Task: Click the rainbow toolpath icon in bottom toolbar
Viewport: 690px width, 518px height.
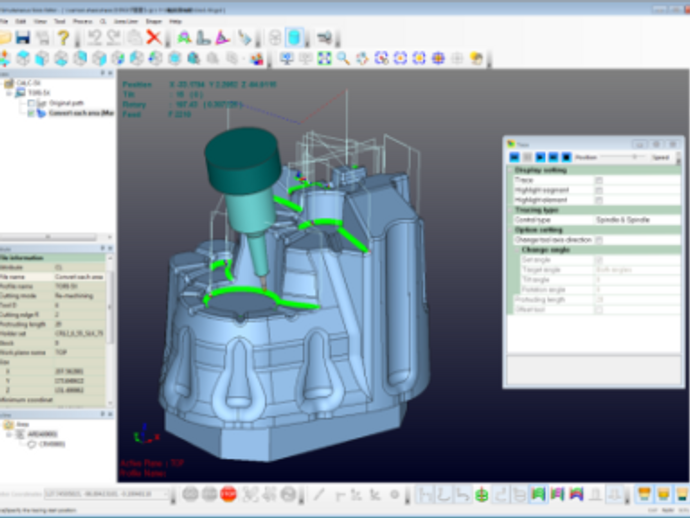Action: [576, 494]
